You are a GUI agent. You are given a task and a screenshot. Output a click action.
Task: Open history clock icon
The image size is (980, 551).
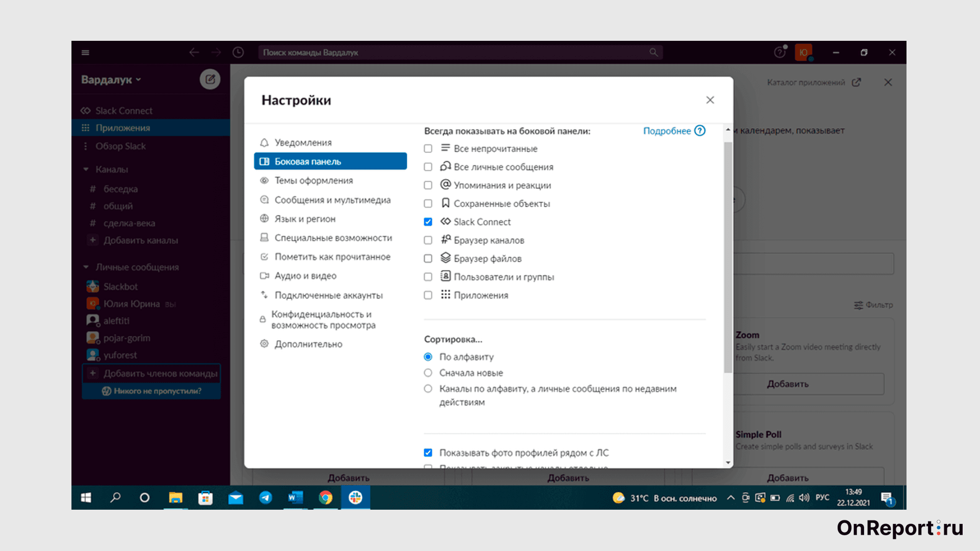238,53
